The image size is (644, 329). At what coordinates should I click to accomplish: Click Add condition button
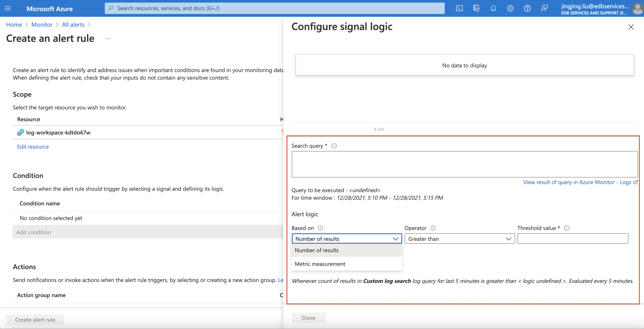click(x=148, y=232)
